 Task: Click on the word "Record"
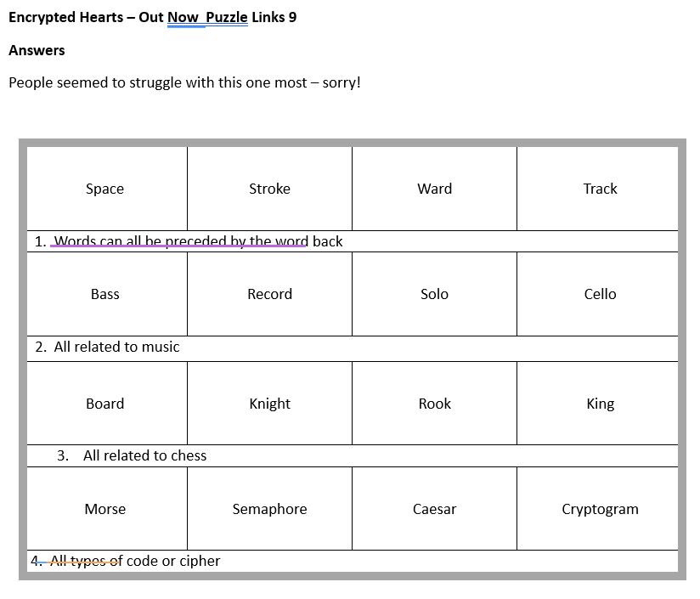click(x=269, y=294)
